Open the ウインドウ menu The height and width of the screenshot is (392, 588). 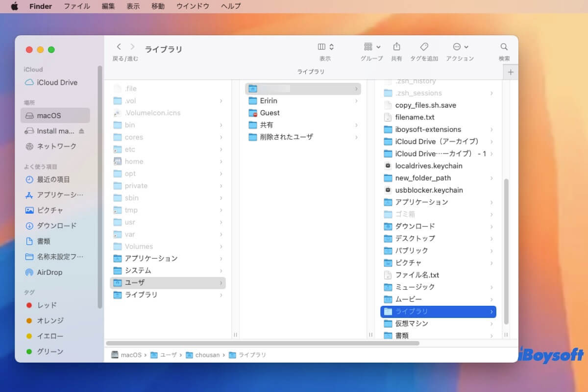(x=193, y=6)
